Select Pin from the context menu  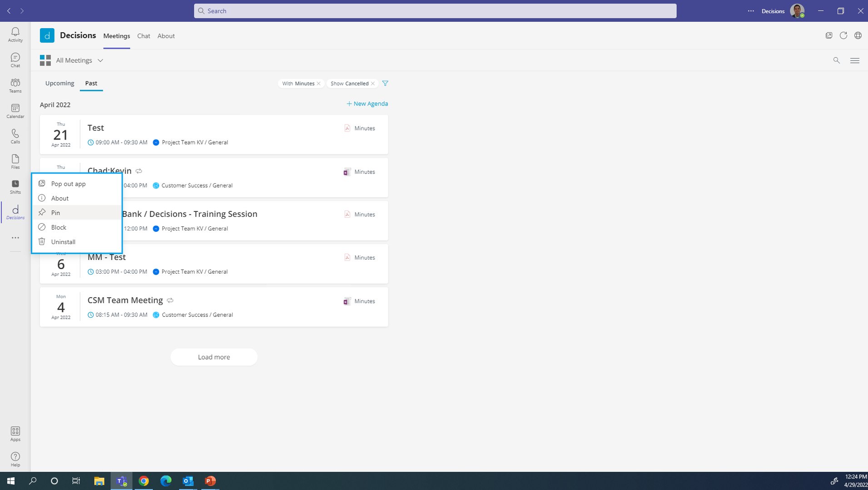pyautogui.click(x=55, y=212)
